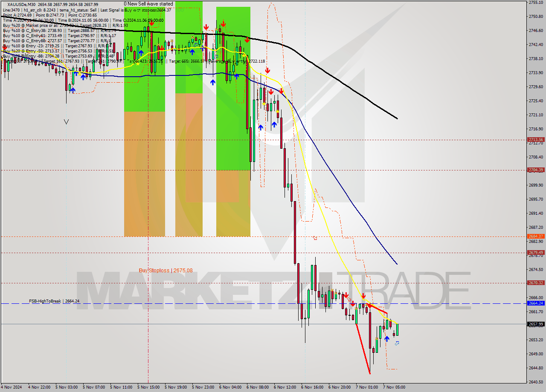Click the red 2713.56 price tag
Image resolution: width=546 pixels, height=392 pixels.
tap(536, 139)
